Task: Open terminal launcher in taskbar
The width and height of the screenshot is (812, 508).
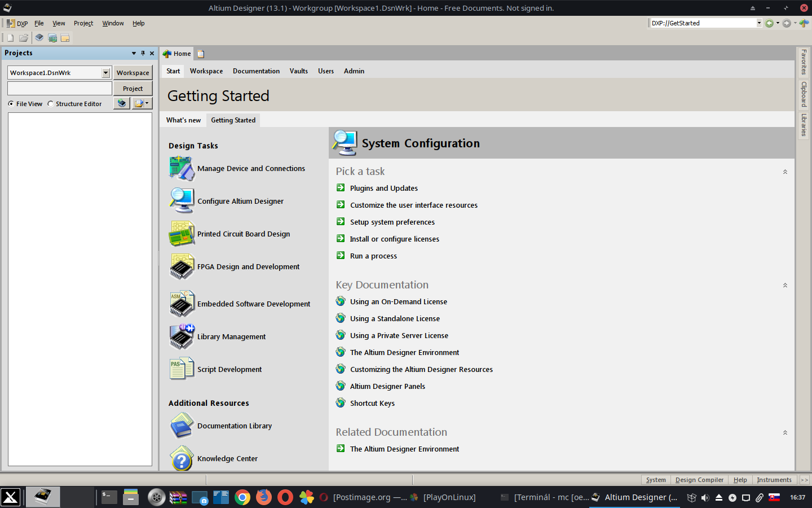Action: coord(109,497)
